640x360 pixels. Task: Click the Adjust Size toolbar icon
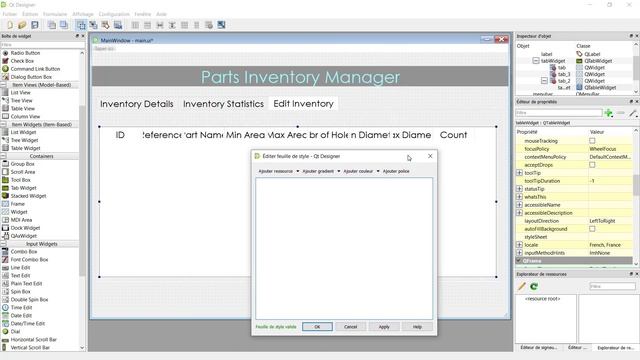click(221, 25)
